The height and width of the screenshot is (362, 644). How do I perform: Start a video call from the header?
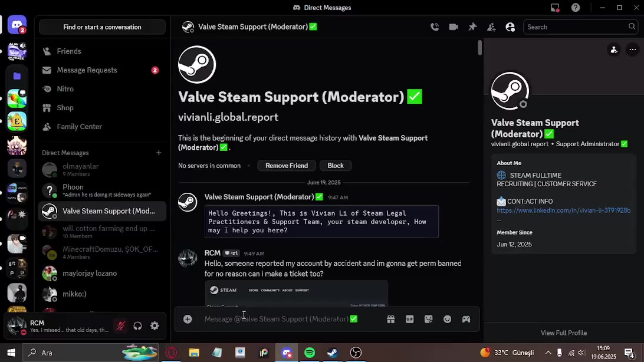pos(454,27)
